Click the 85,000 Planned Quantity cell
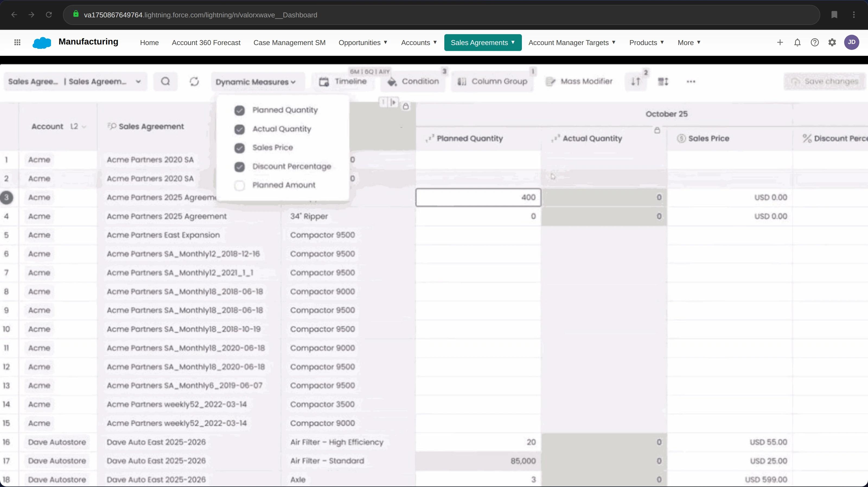The width and height of the screenshot is (868, 487). pos(478,461)
